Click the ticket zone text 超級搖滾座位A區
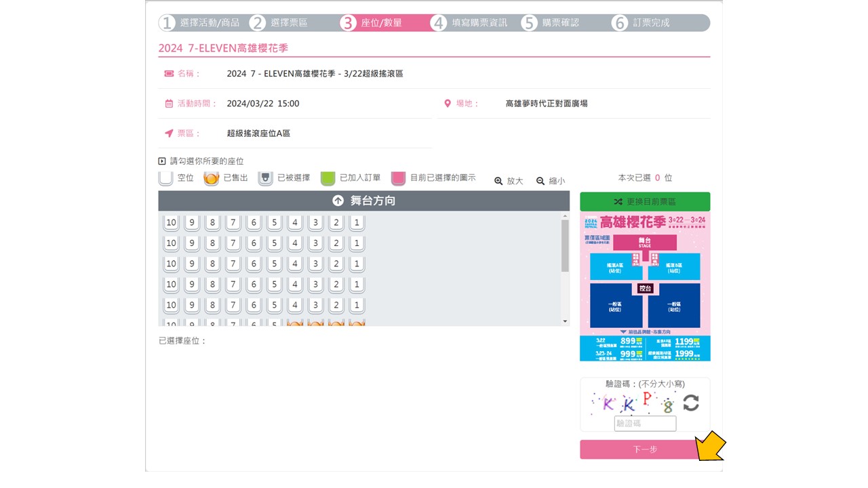 [258, 134]
